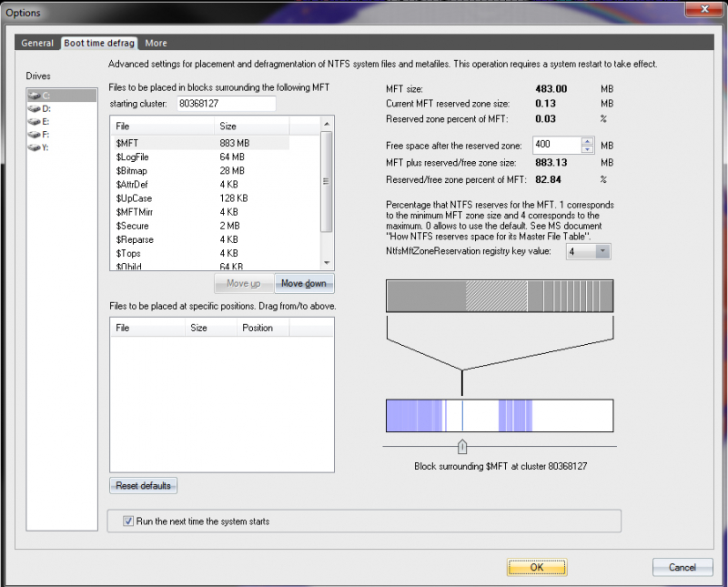Select the C: drive icon
Viewport: 728px width, 587px height.
click(x=34, y=96)
